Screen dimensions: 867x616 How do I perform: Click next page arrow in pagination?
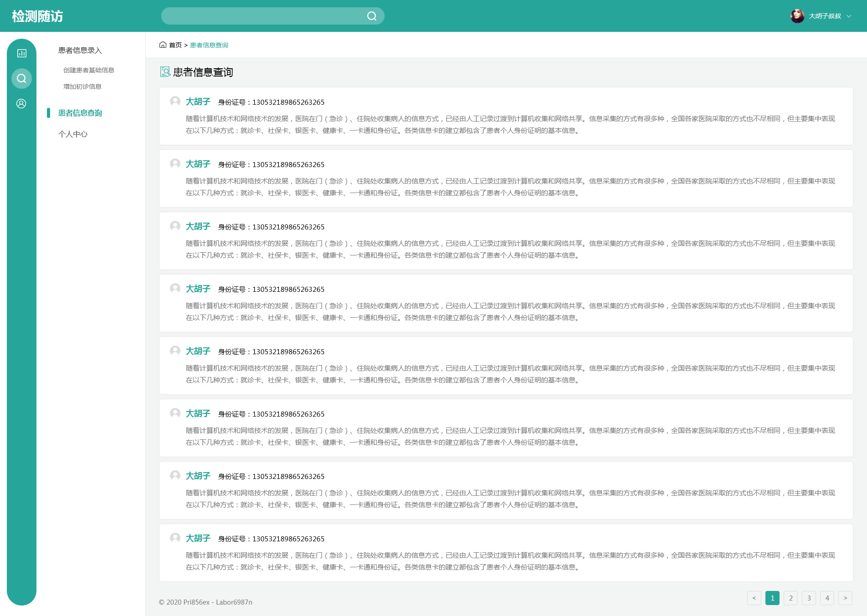(x=845, y=598)
